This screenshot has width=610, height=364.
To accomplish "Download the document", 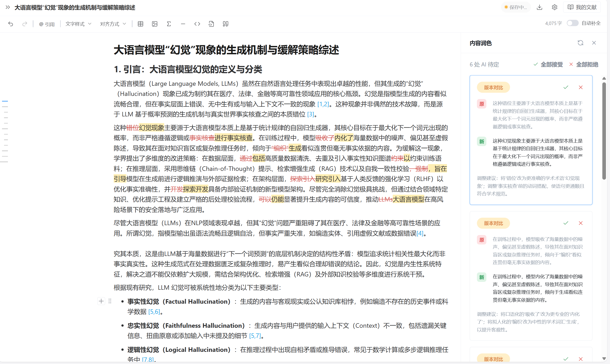I will coord(539,7).
